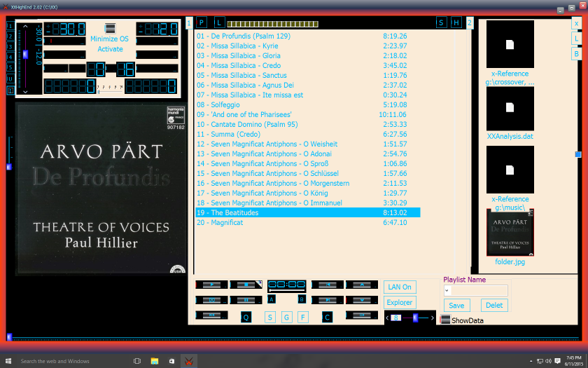Open the Playlist Name dropdown

coord(447,290)
